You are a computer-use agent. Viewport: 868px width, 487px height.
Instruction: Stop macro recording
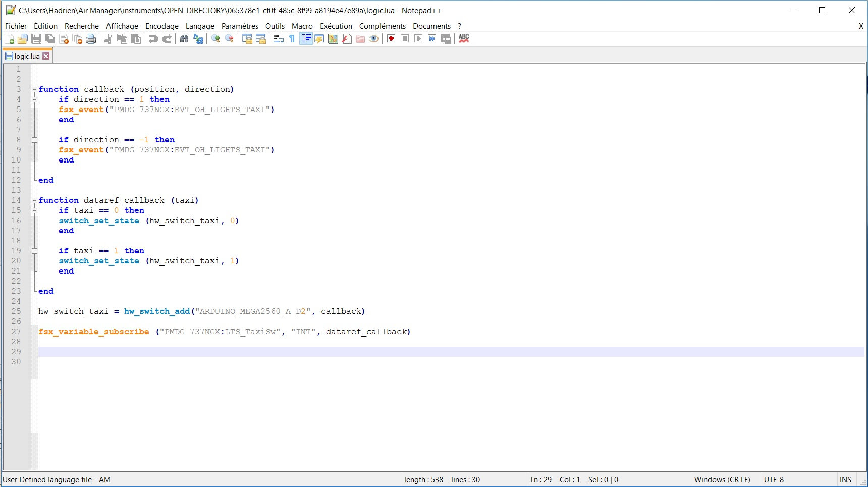coord(405,39)
